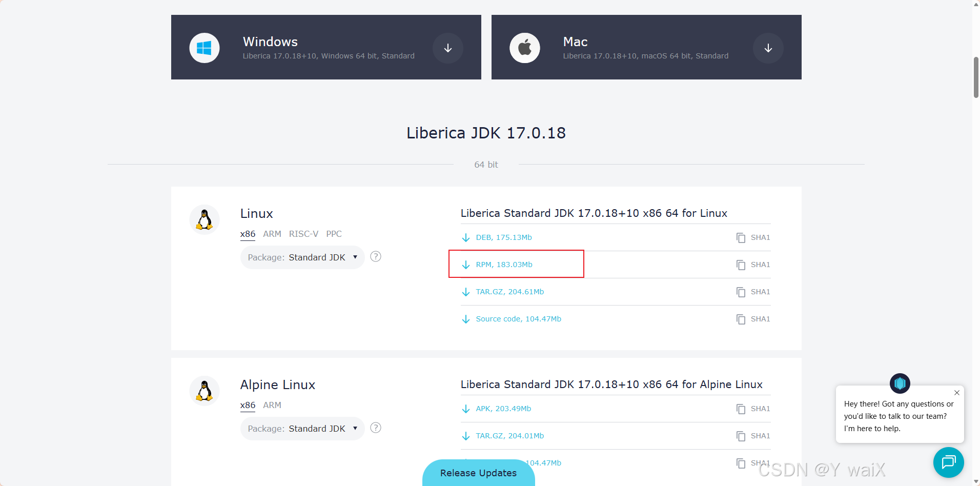The width and height of the screenshot is (980, 486).
Task: Click the 64 bit section label
Action: (x=486, y=165)
